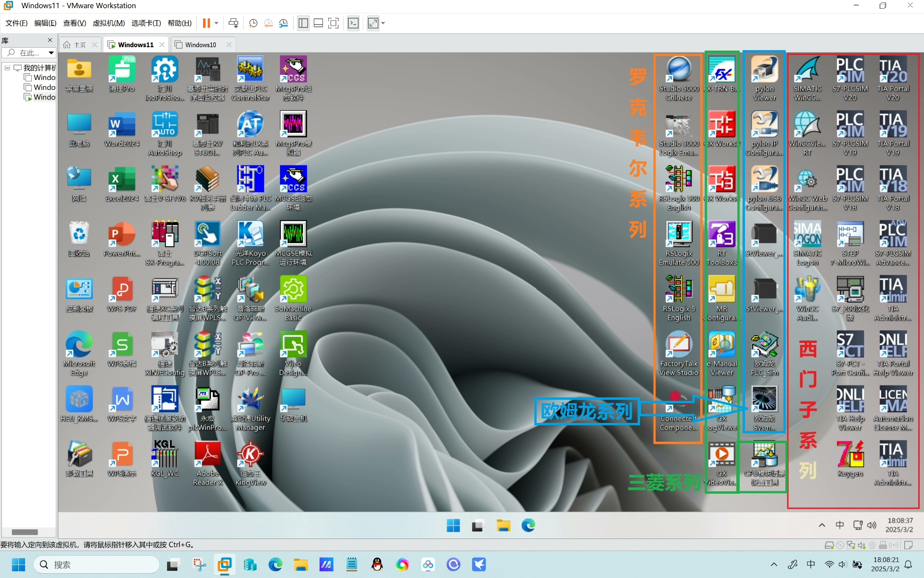Toggle the VMware library sidebar view button
924x578 pixels.
pyautogui.click(x=303, y=23)
